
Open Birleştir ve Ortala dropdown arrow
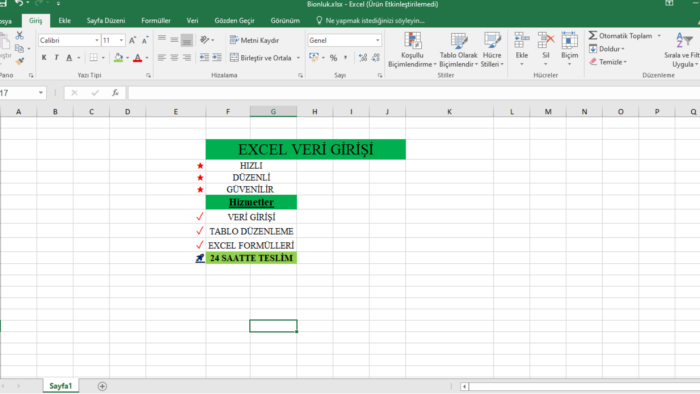[x=298, y=58]
